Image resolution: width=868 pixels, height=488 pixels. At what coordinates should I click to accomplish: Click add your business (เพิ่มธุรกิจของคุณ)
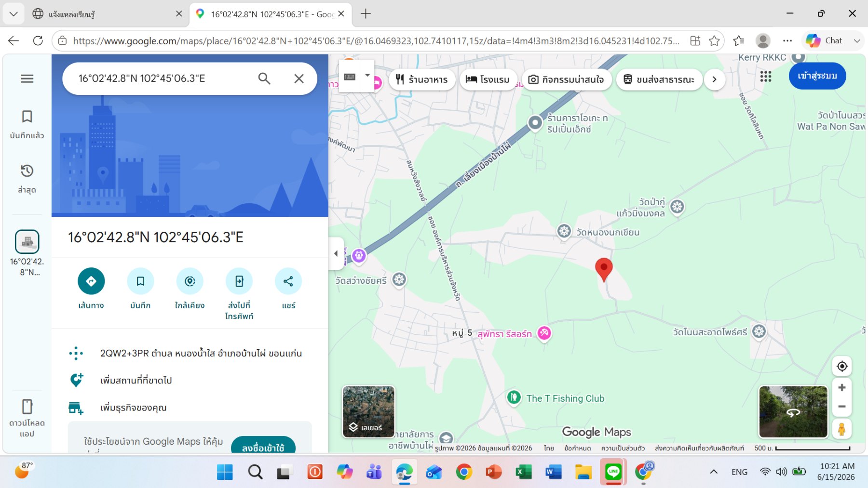coord(190,408)
